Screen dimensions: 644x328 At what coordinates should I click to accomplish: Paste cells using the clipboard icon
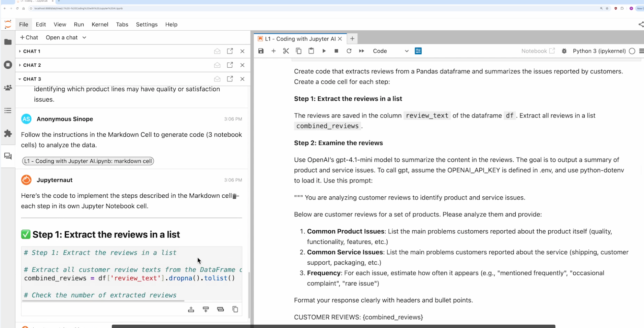[311, 51]
